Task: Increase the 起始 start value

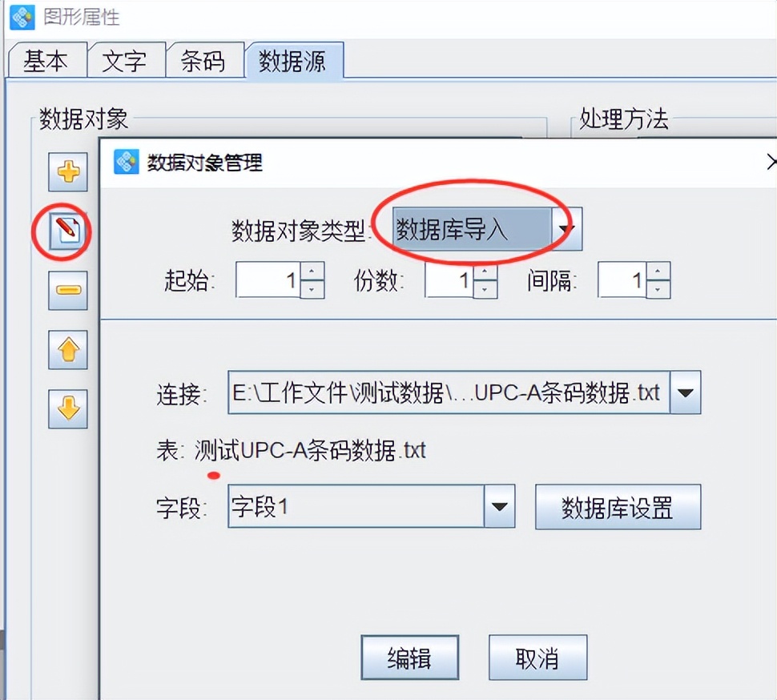Action: click(x=312, y=272)
